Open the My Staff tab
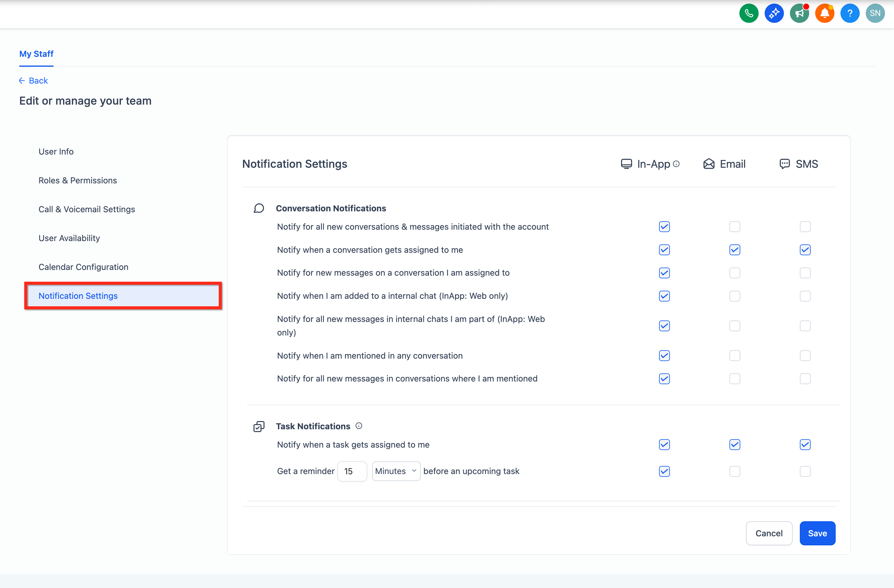The image size is (894, 588). 36,54
